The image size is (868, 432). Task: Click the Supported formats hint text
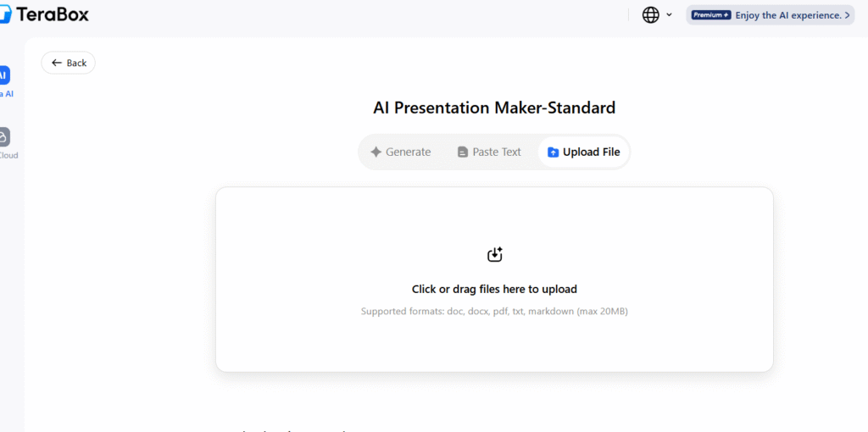(x=494, y=312)
